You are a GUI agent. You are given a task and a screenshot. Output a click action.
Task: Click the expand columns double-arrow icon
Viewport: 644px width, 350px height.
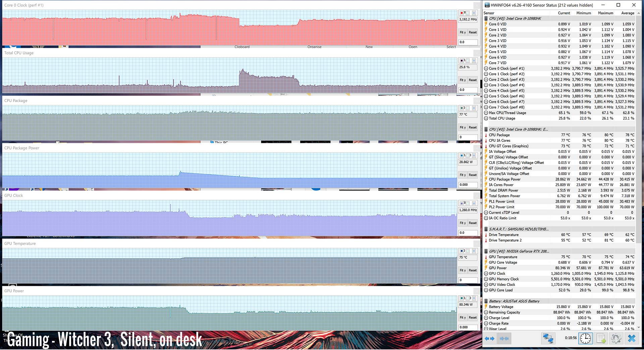(x=489, y=339)
